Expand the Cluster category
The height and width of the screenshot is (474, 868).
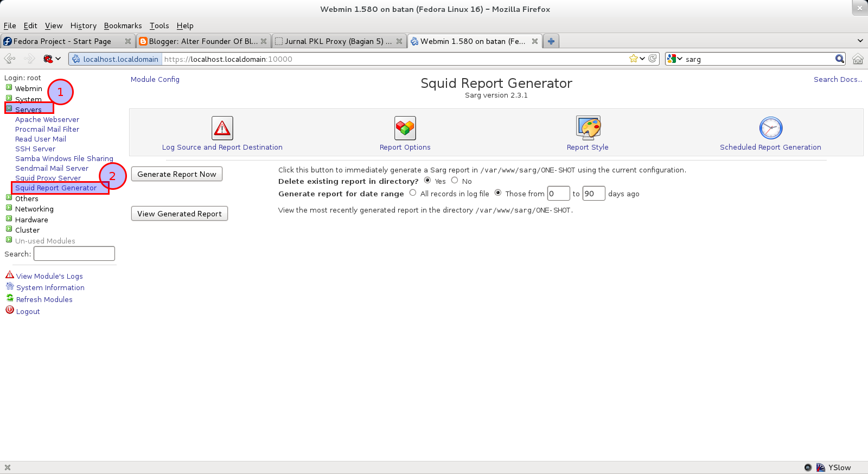click(9, 229)
